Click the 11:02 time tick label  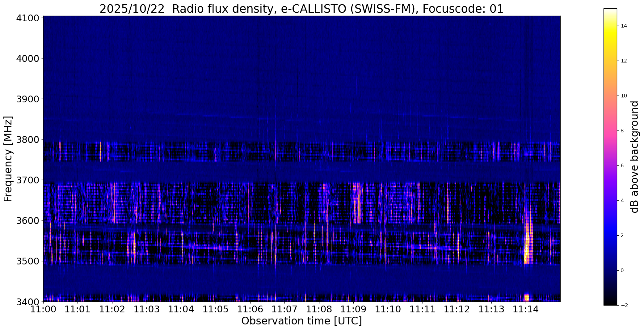pyautogui.click(x=112, y=309)
